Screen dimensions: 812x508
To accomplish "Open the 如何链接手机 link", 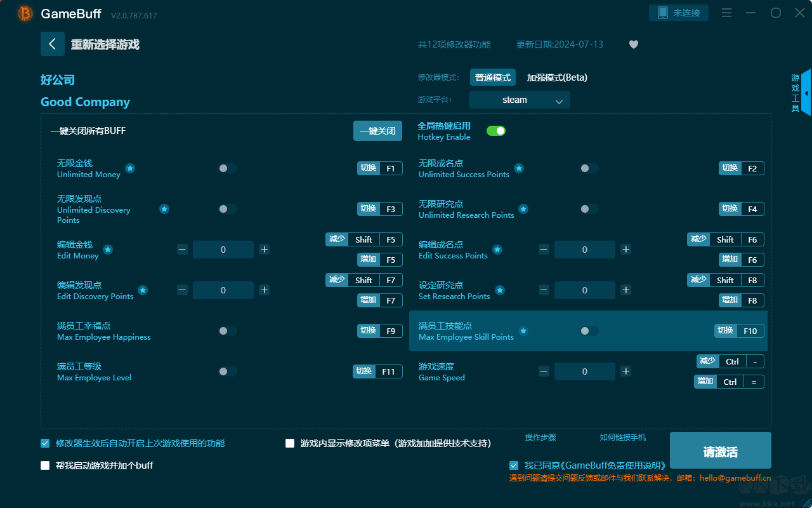I will [623, 438].
